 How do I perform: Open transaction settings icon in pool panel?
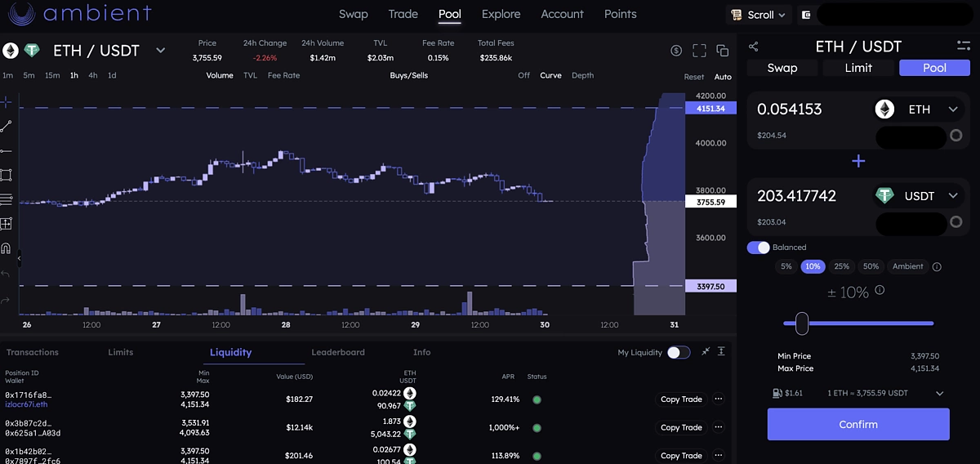[963, 46]
